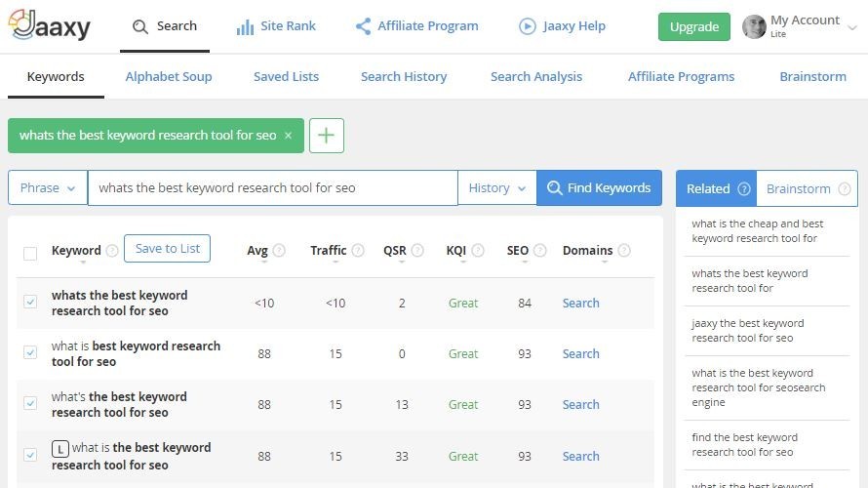This screenshot has height=488, width=868.
Task: Click the Related panel help icon
Action: 744,189
